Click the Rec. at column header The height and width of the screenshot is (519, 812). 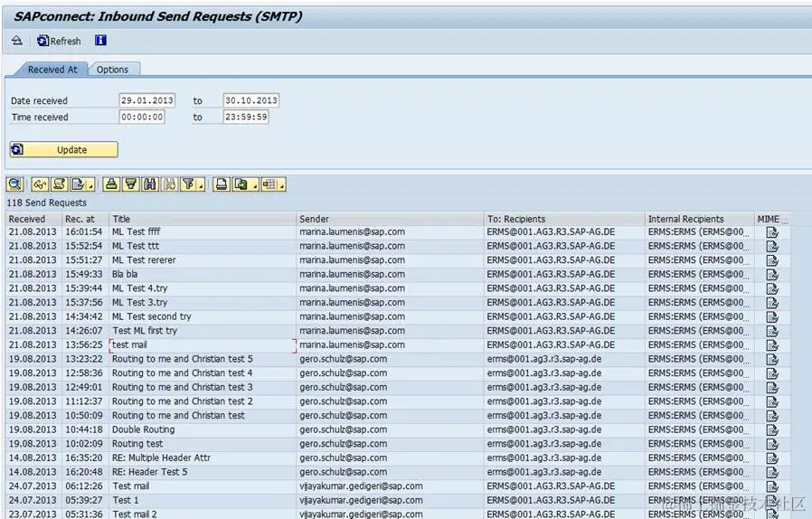coord(86,219)
